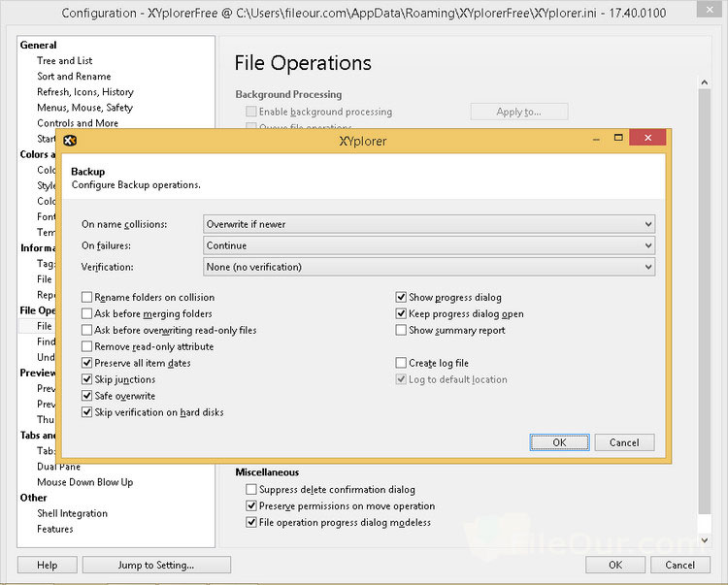
Task: Minimize the XYplorer Backup dialog
Action: [596, 139]
